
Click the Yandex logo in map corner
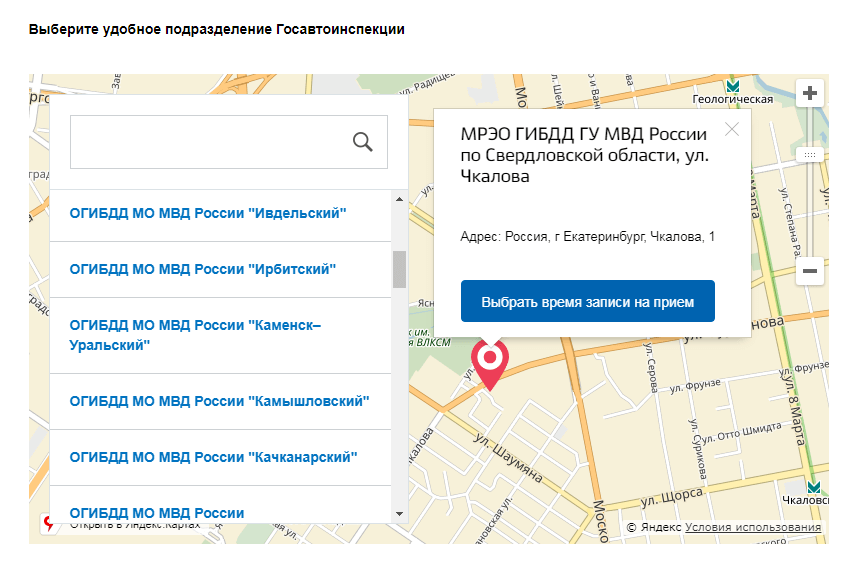[46, 522]
